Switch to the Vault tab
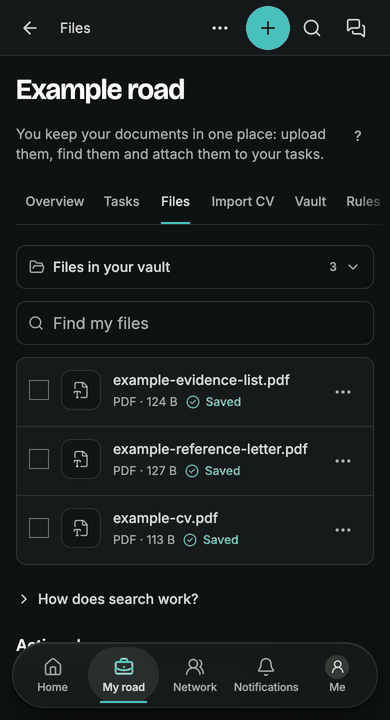The height and width of the screenshot is (720, 390). pyautogui.click(x=311, y=202)
